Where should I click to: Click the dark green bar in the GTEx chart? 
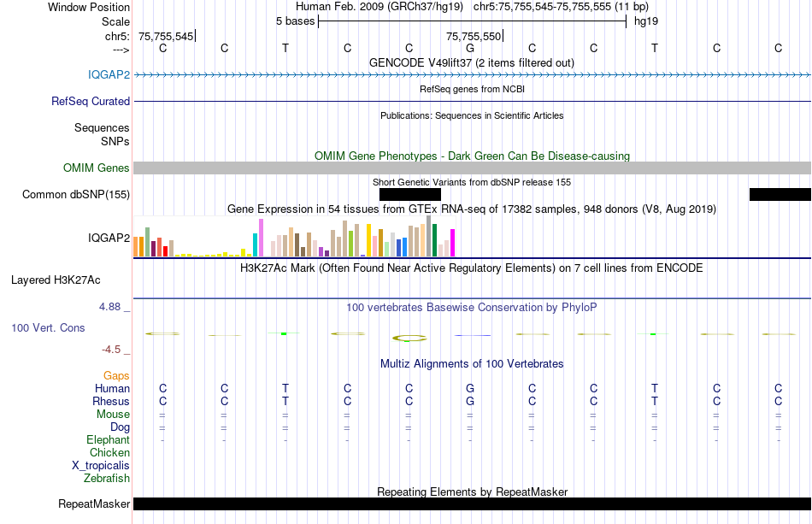coord(434,240)
